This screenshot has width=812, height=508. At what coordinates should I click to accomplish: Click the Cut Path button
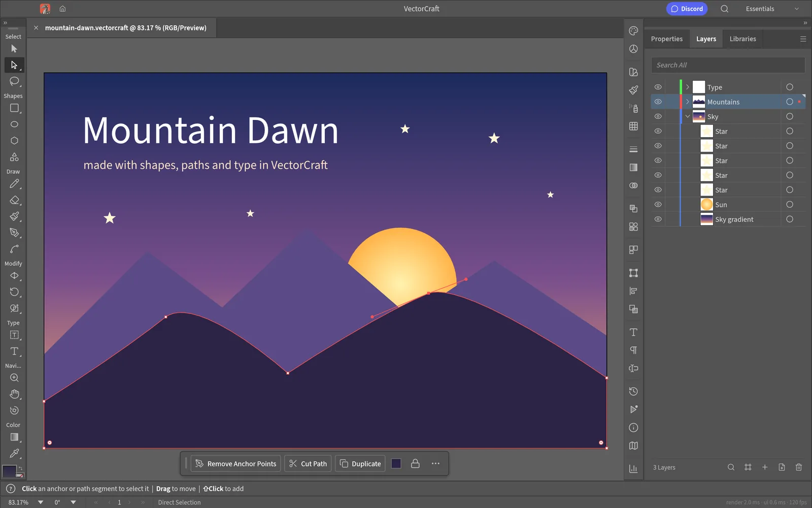coord(308,464)
